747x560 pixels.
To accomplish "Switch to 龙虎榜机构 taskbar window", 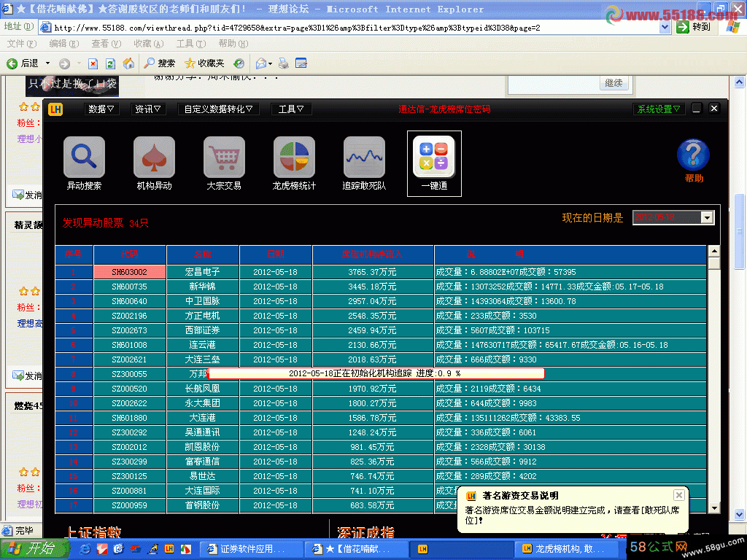I will pyautogui.click(x=567, y=549).
